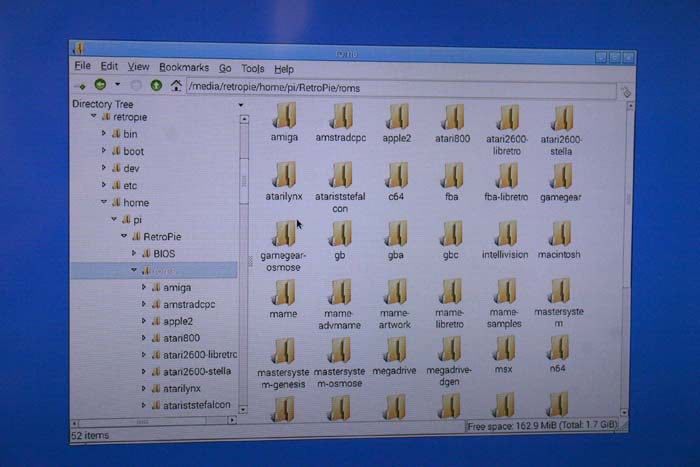Expand the bin folder in tree
The width and height of the screenshot is (700, 467).
pyautogui.click(x=103, y=133)
